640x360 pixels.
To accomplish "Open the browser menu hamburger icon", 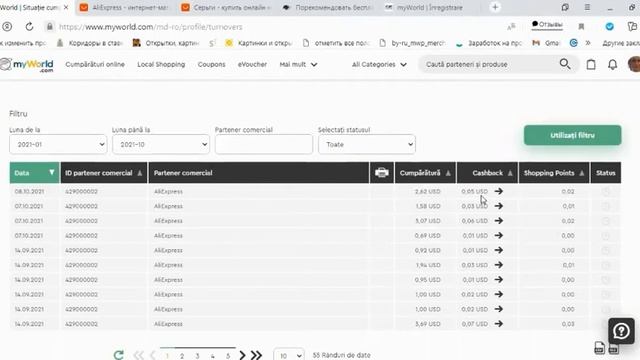I will 587,7.
